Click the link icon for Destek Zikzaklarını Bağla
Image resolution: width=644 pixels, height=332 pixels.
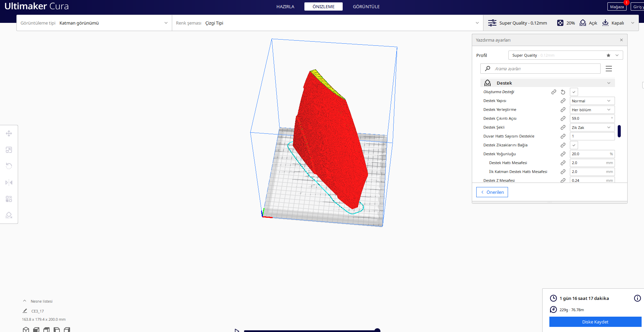click(x=563, y=145)
